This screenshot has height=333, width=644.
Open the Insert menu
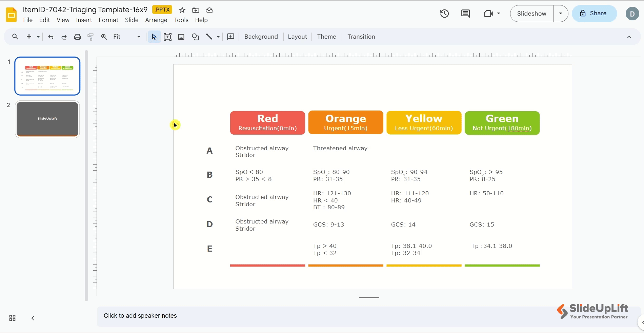pos(84,20)
